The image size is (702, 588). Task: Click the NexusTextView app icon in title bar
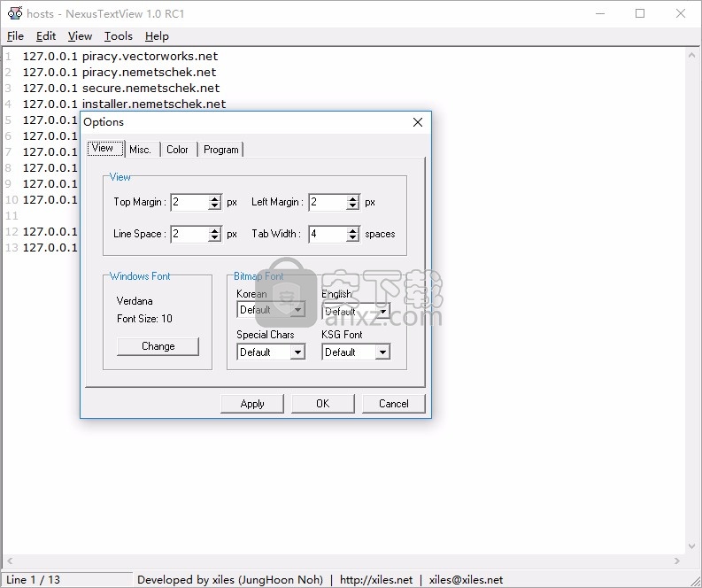click(15, 13)
